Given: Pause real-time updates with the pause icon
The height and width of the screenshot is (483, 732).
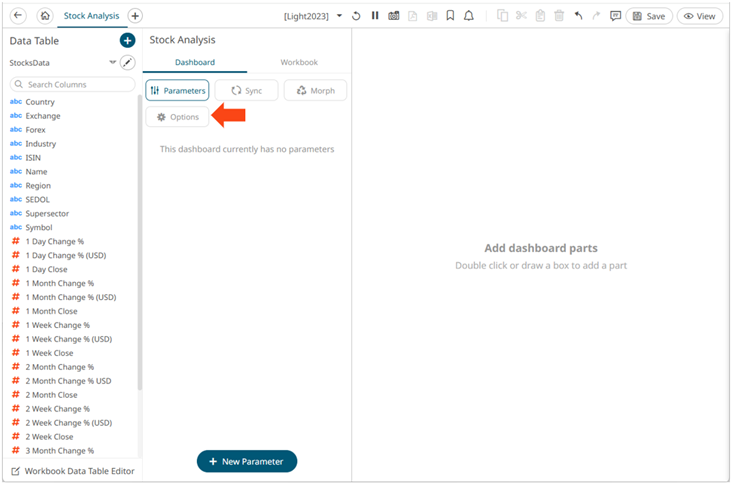Looking at the screenshot, I should tap(375, 16).
